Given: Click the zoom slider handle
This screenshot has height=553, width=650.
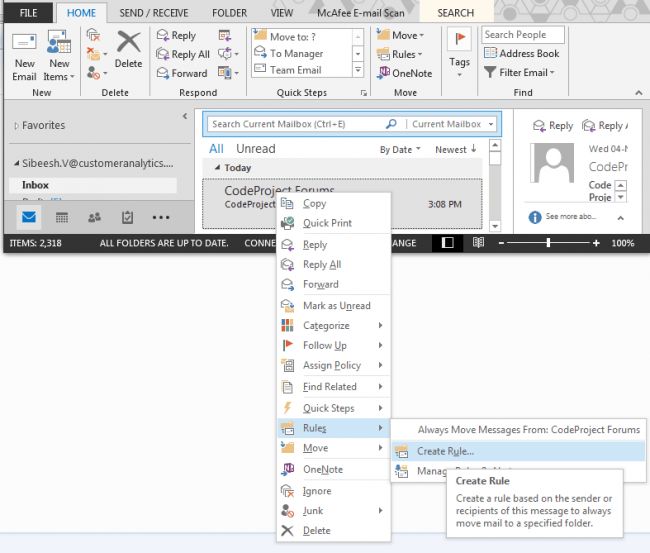Looking at the screenshot, I should point(548,243).
